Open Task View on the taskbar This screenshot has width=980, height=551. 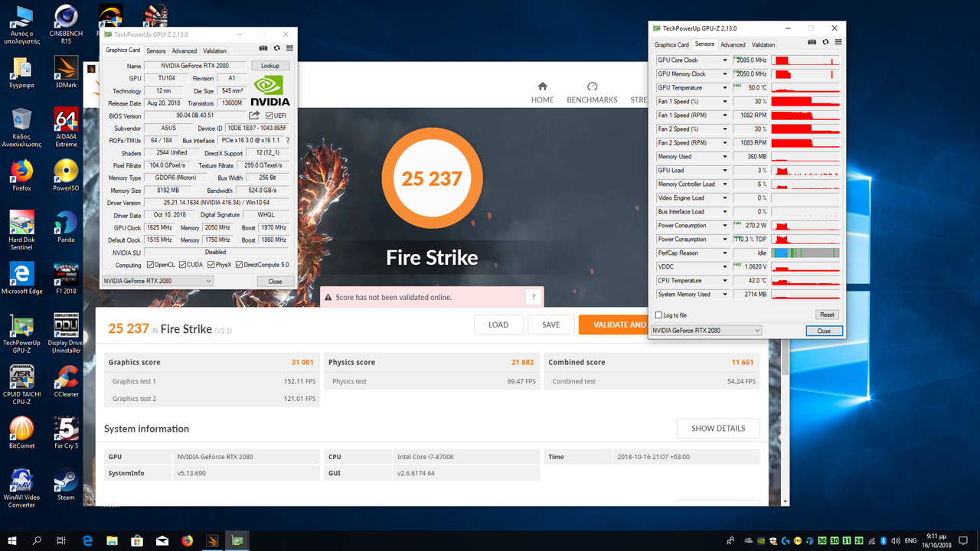pos(62,540)
